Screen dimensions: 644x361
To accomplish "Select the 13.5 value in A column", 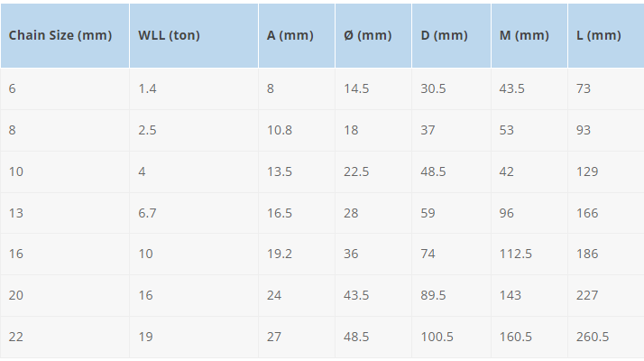I will coord(297,171).
